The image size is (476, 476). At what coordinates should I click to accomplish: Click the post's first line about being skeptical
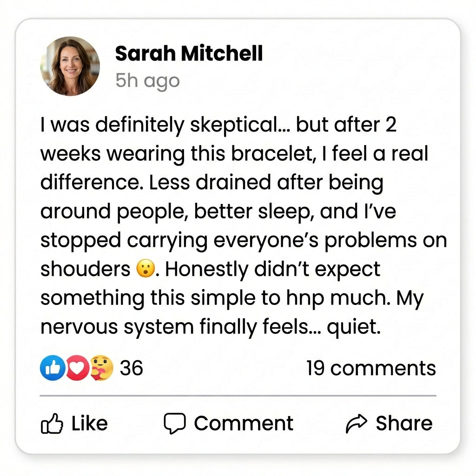[x=218, y=125]
